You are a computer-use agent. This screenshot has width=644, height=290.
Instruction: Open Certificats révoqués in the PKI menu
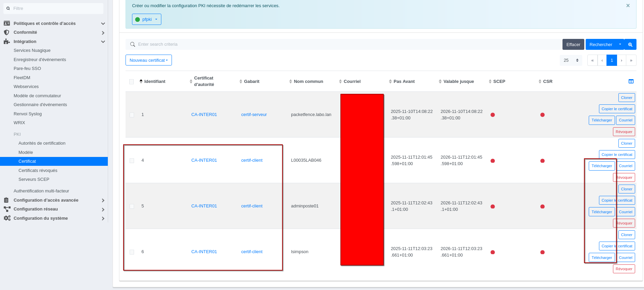pos(38,171)
